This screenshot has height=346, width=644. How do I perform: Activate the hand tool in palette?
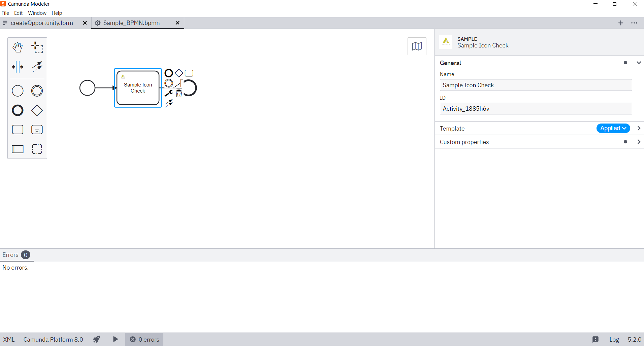click(18, 47)
